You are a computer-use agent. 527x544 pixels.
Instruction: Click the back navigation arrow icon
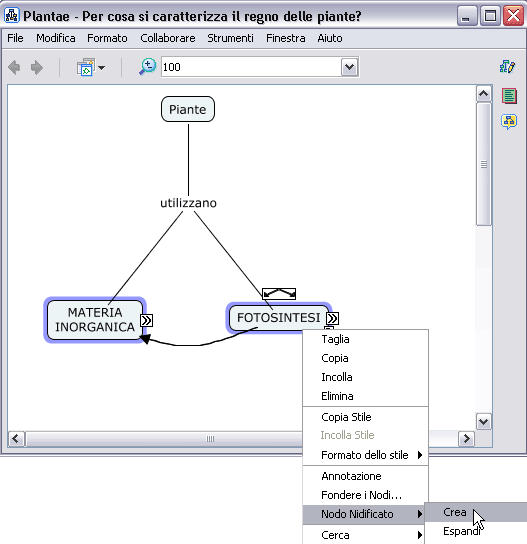[15, 67]
